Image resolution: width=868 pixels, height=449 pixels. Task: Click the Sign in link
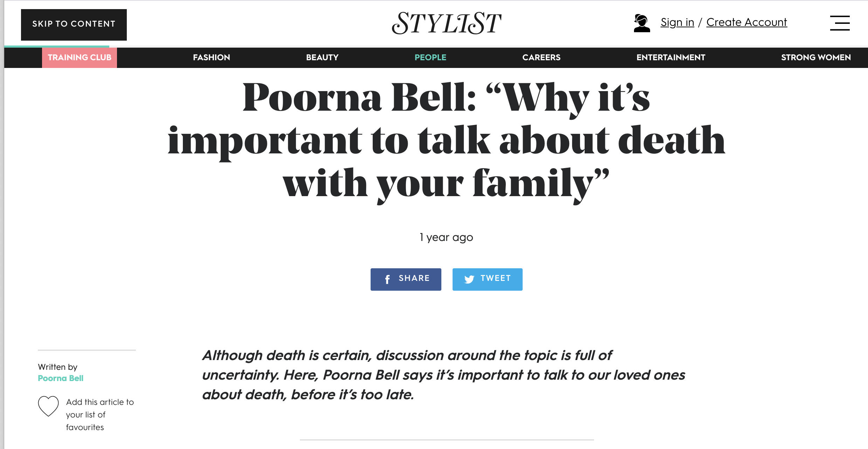click(677, 22)
